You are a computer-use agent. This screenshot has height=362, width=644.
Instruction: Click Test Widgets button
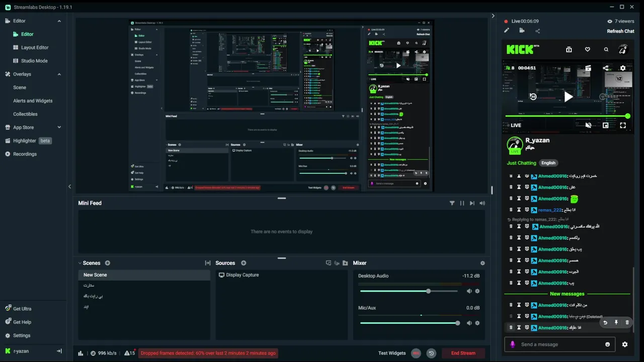[x=392, y=353]
